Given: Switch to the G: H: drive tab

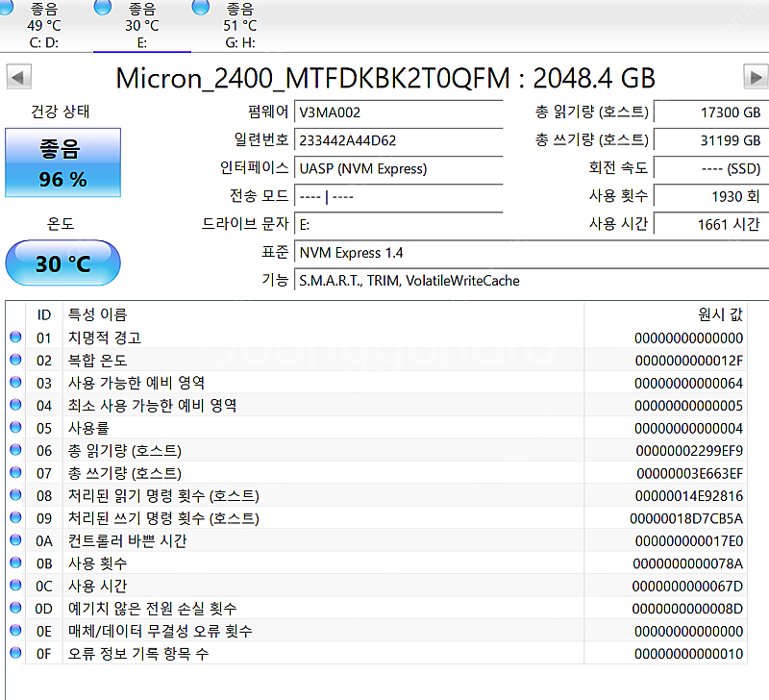Looking at the screenshot, I should click(237, 26).
